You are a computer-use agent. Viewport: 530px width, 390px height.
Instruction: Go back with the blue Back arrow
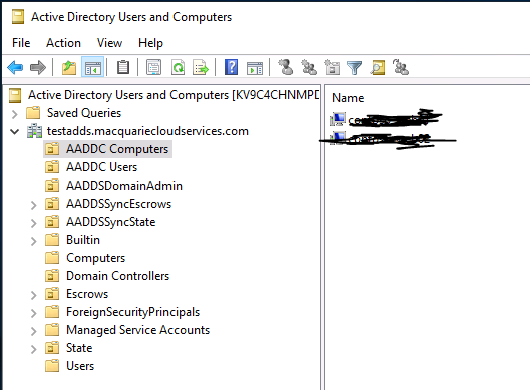coord(15,67)
